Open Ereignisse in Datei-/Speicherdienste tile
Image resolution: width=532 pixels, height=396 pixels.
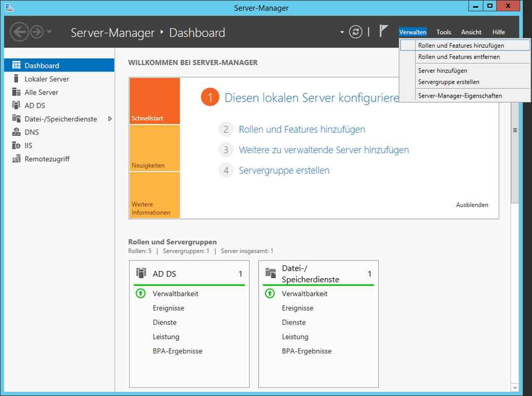coord(298,308)
